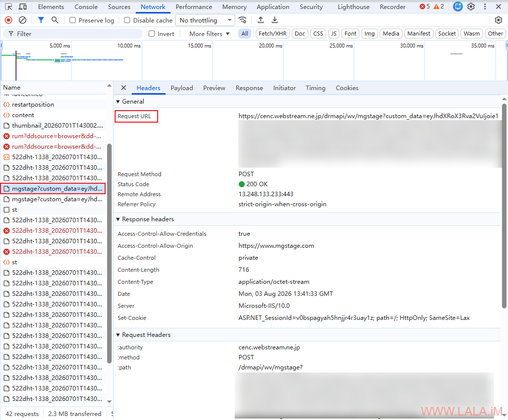This screenshot has height=420, width=508.
Task: Open the Performance tab
Action: click(x=194, y=7)
